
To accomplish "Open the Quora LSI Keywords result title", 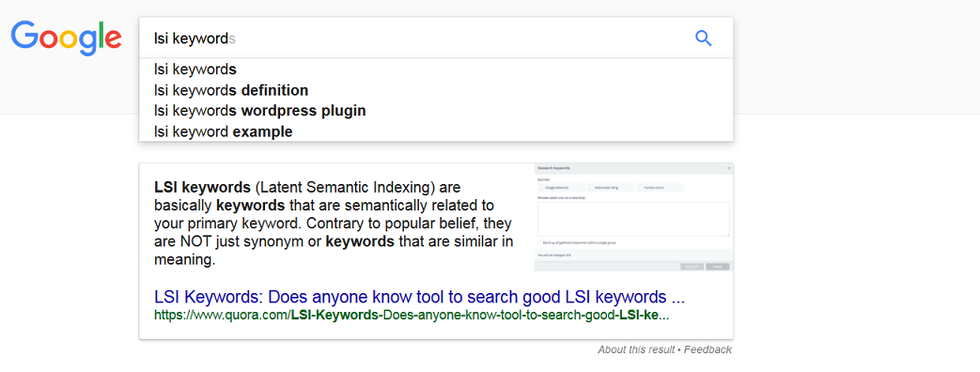I will pos(419,296).
